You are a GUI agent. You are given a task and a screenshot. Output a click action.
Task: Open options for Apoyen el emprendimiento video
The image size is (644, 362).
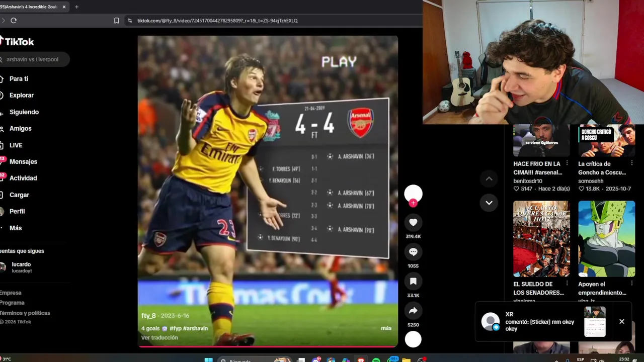click(632, 284)
